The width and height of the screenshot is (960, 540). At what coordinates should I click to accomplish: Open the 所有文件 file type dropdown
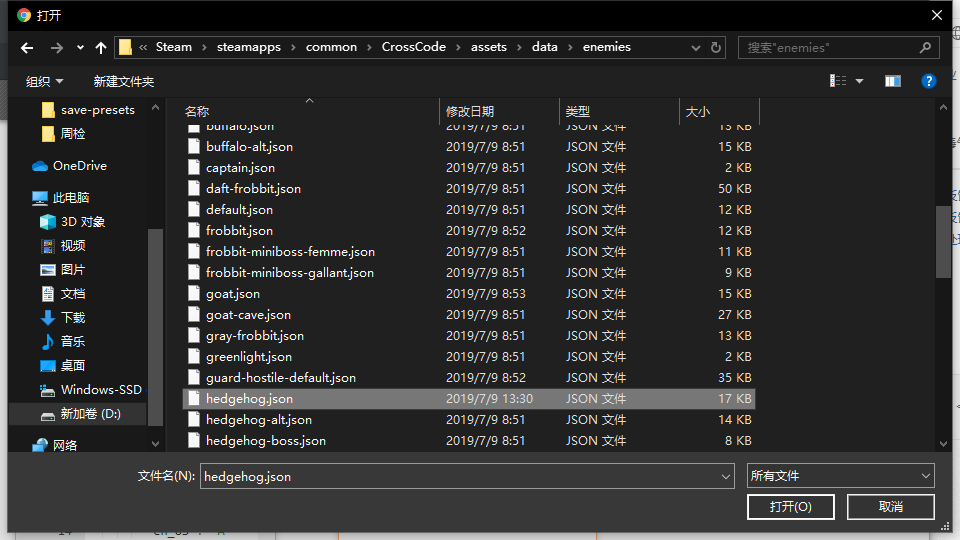click(841, 476)
